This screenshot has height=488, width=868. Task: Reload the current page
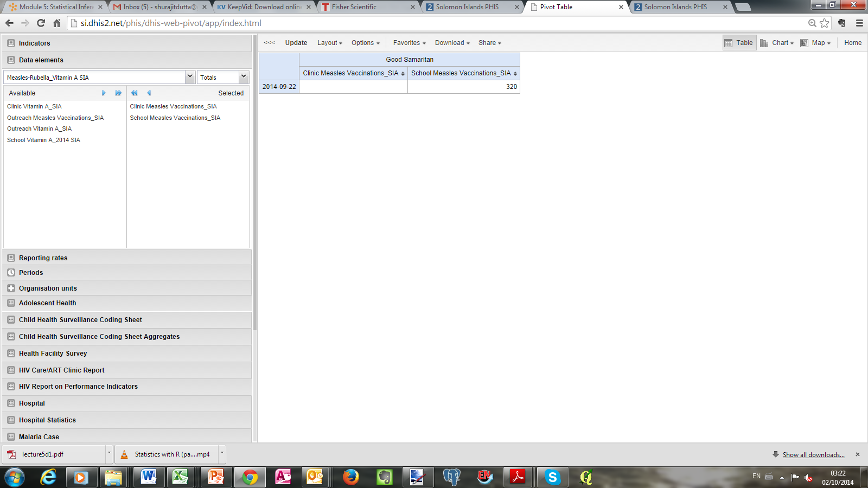(x=41, y=23)
